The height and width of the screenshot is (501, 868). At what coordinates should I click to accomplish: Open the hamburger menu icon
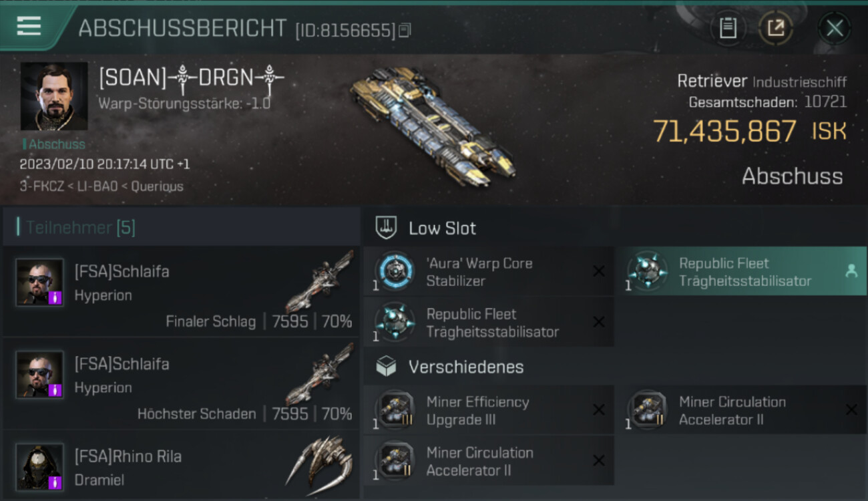tap(29, 26)
